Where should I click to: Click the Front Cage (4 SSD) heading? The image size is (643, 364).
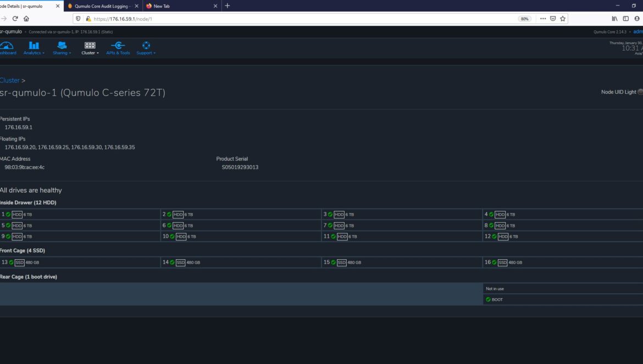pos(23,250)
